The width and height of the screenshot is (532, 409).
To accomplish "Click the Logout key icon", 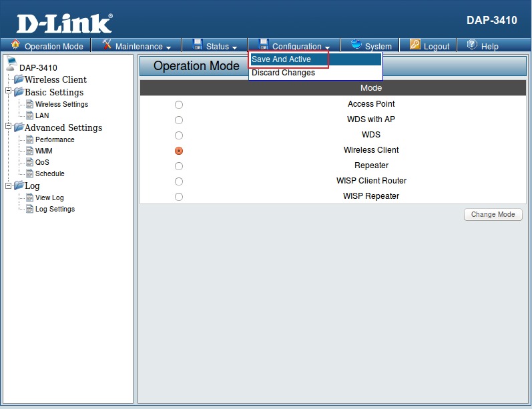I will coord(415,45).
